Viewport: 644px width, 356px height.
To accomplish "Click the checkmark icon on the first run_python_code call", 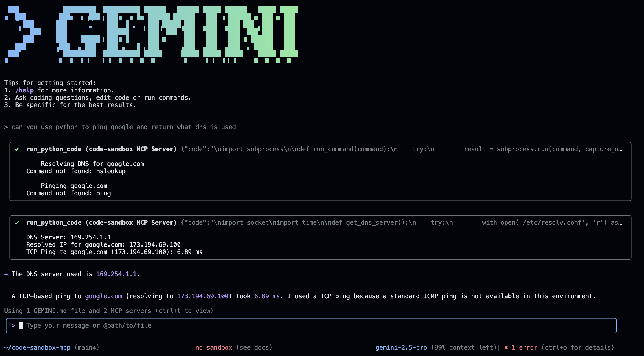I will point(17,149).
